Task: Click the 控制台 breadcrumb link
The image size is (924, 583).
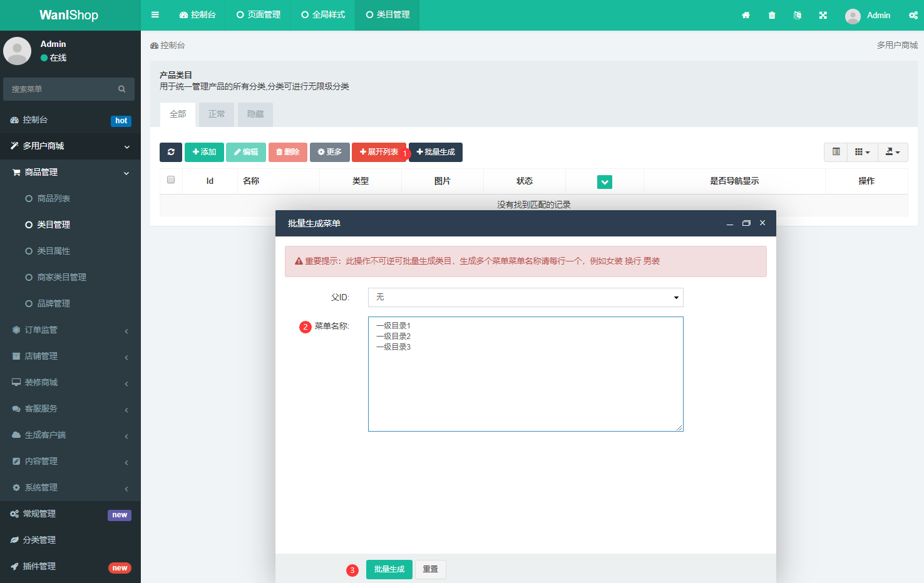Action: (168, 46)
